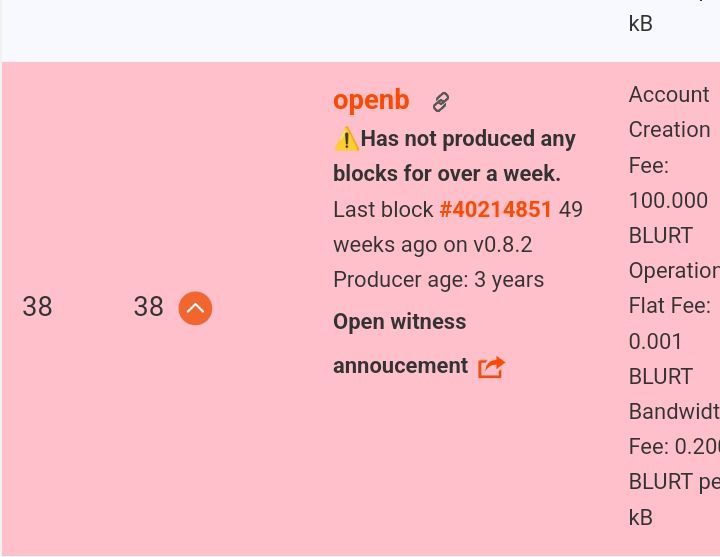The width and height of the screenshot is (720, 557).
Task: Click the leftmost rank number 38
Action: click(37, 307)
